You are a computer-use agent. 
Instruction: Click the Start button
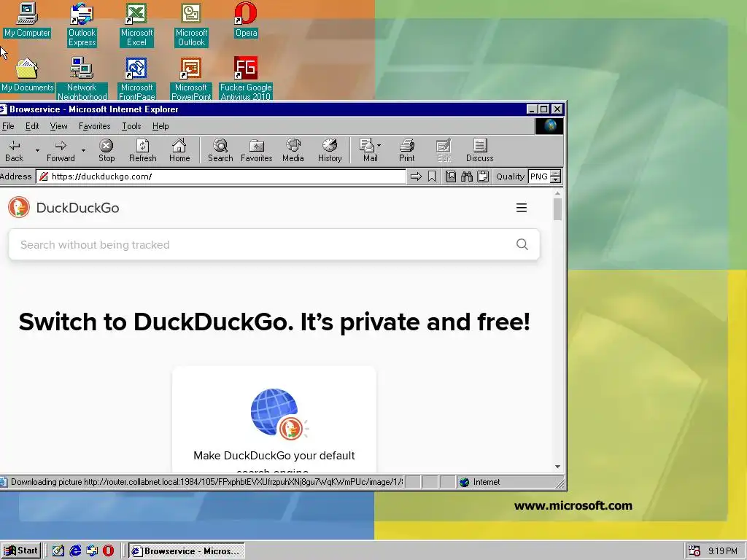tap(21, 551)
